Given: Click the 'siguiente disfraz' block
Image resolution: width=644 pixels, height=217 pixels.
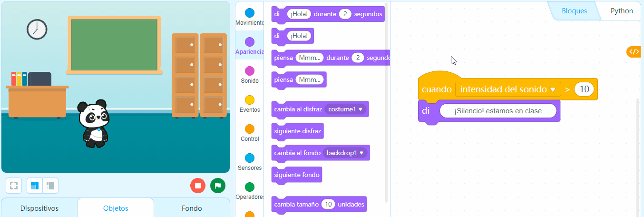Looking at the screenshot, I should tap(297, 131).
